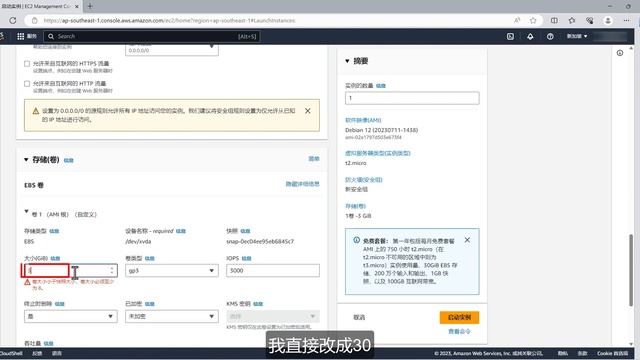
Task: Open the delete on termination dropdown
Action: 71,316
